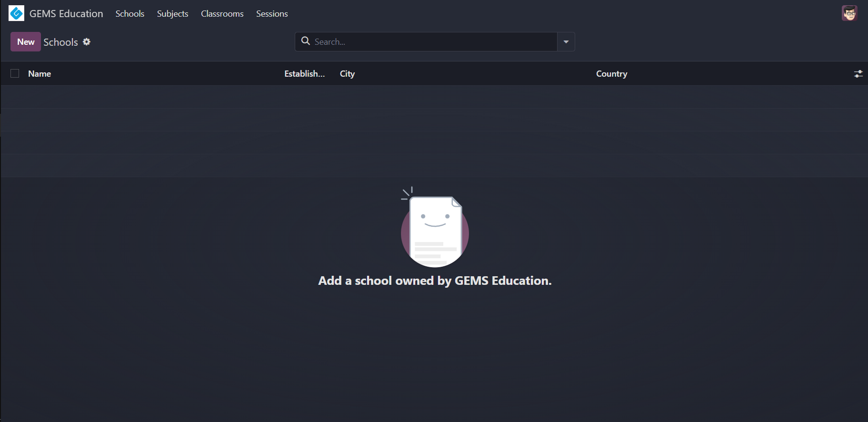
Task: Open the Classrooms menu
Action: coord(222,14)
